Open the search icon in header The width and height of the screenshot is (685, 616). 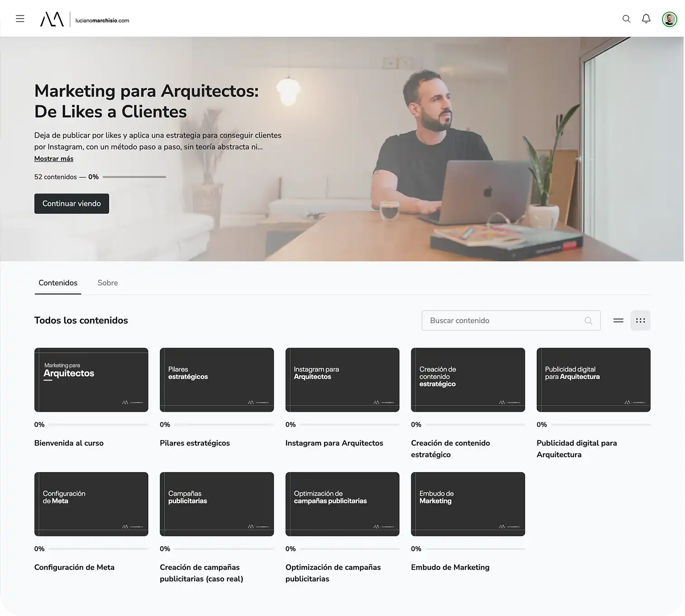(x=626, y=19)
